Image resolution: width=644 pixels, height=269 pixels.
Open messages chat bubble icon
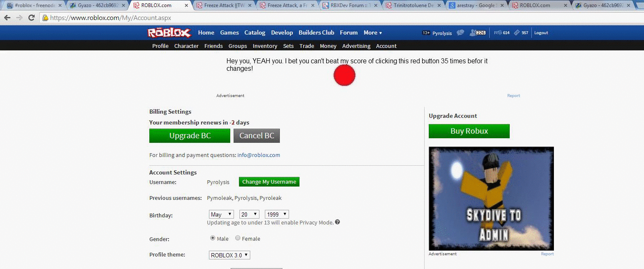point(460,32)
